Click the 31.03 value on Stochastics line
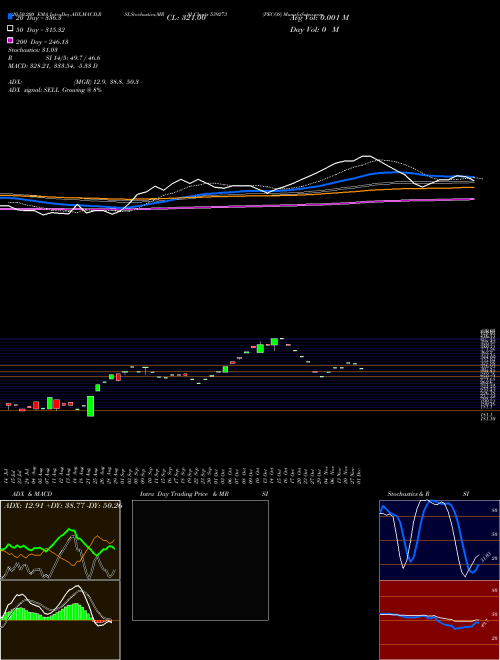 click(484, 556)
